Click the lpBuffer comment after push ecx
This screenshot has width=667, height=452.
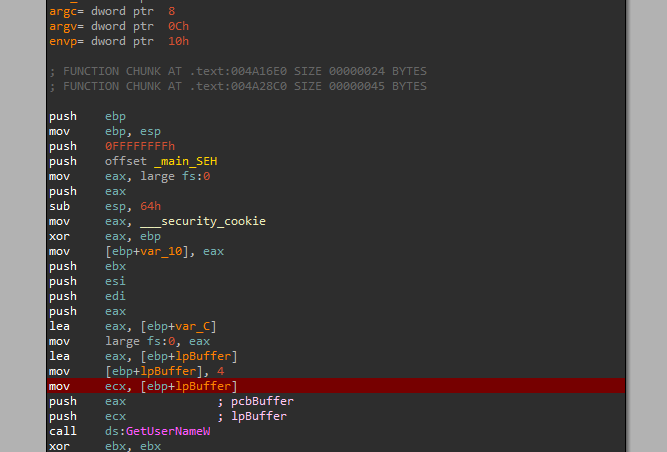click(259, 416)
